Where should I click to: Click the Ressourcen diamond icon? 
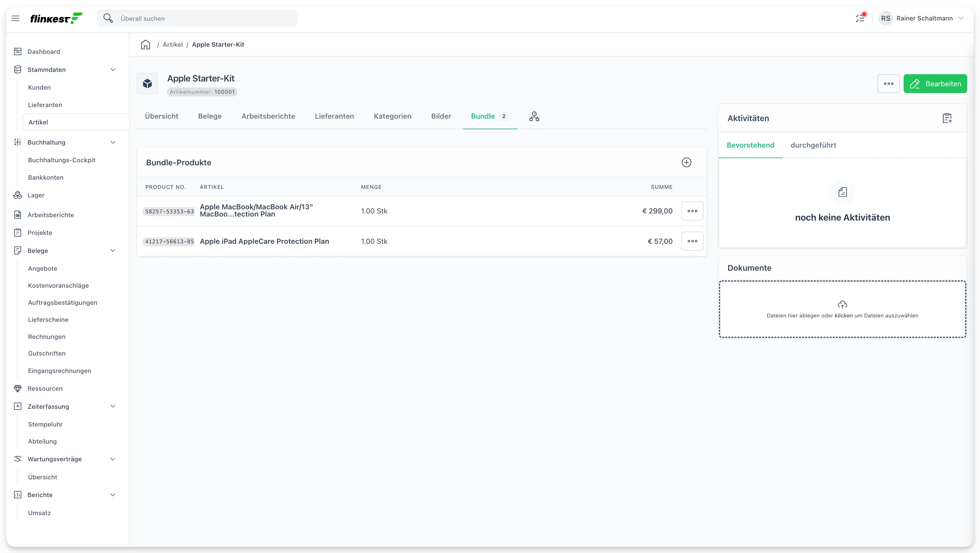point(17,389)
